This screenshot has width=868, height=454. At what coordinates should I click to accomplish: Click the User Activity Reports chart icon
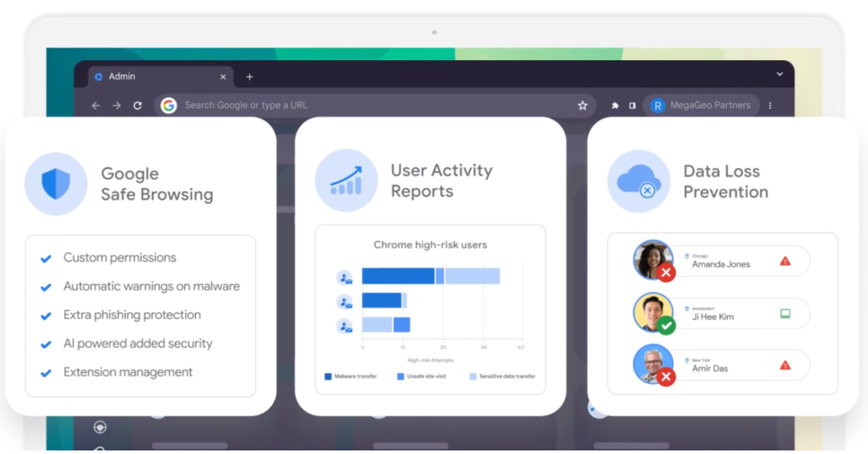pos(347,181)
